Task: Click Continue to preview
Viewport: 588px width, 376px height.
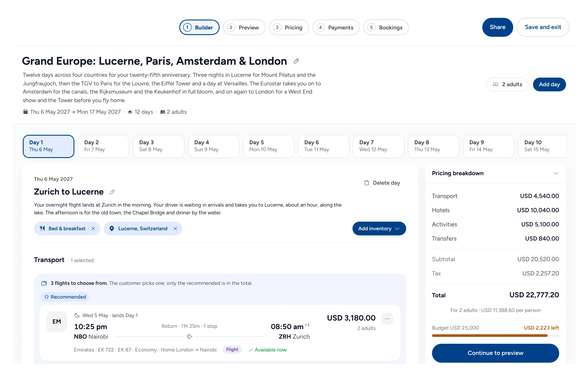Action: coord(495,353)
